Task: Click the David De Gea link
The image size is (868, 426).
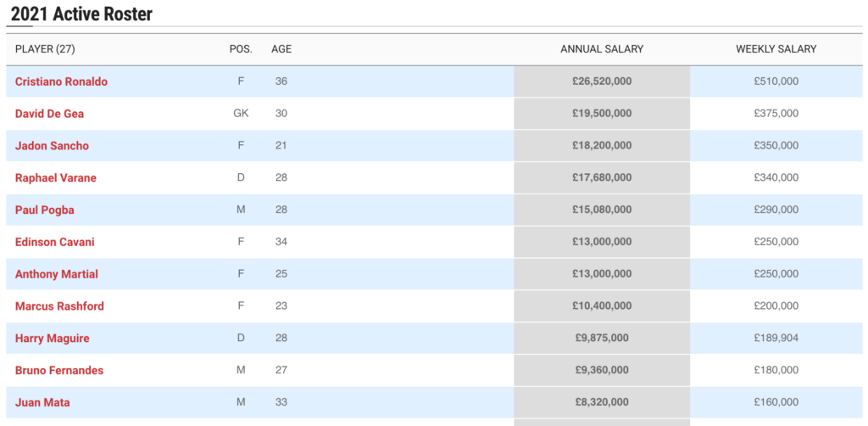Action: click(x=49, y=114)
